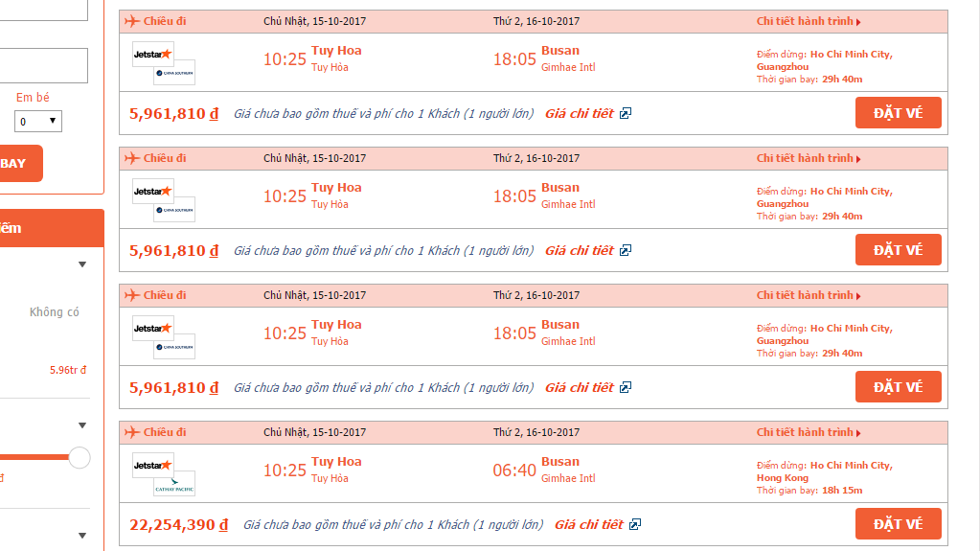
Task: Click Cathay Pacific logo in fourth flight
Action: tap(174, 484)
